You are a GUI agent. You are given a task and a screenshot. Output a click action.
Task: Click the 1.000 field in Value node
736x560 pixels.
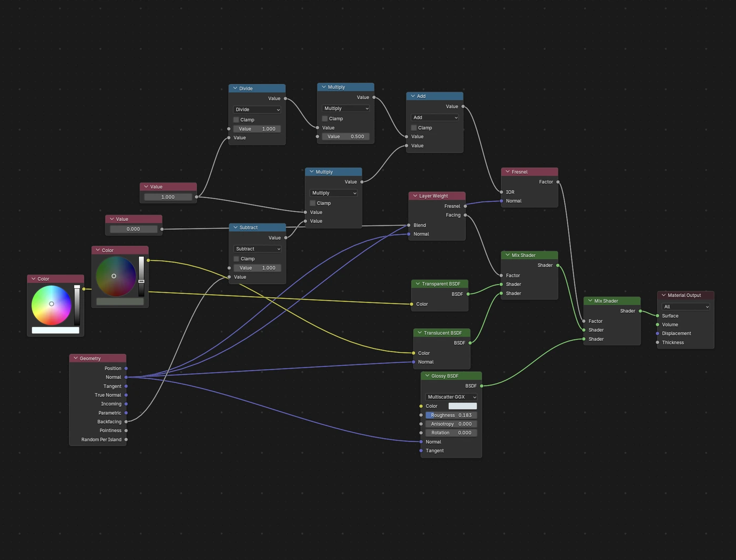pyautogui.click(x=168, y=197)
